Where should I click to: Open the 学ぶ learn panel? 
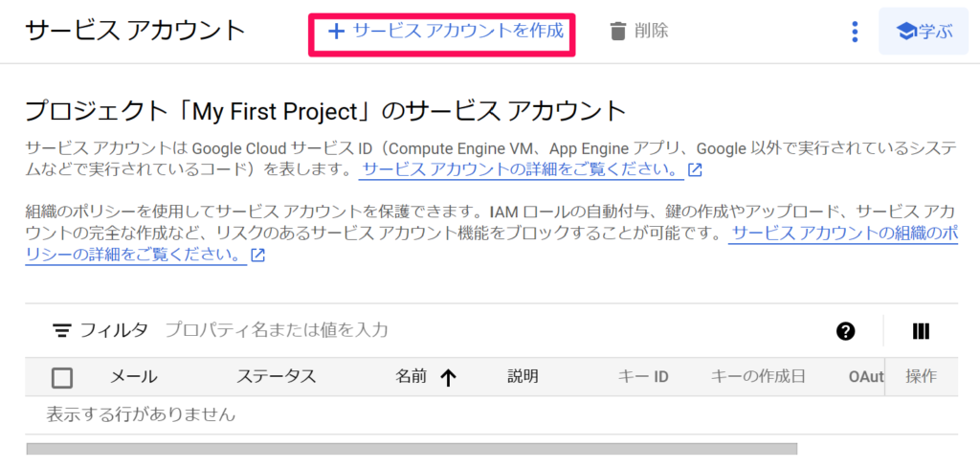[x=924, y=32]
